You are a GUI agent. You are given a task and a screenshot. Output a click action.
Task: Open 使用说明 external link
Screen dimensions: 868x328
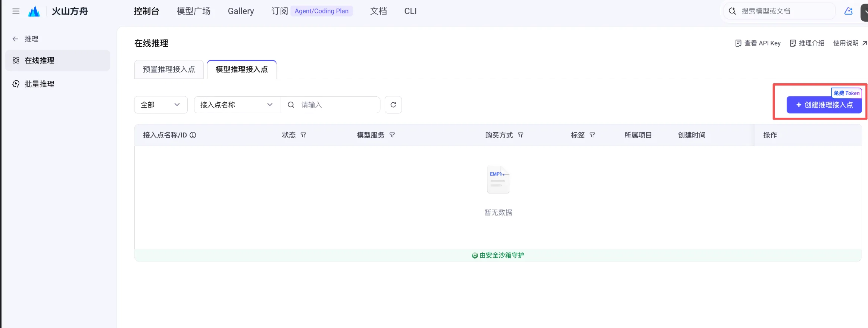850,43
